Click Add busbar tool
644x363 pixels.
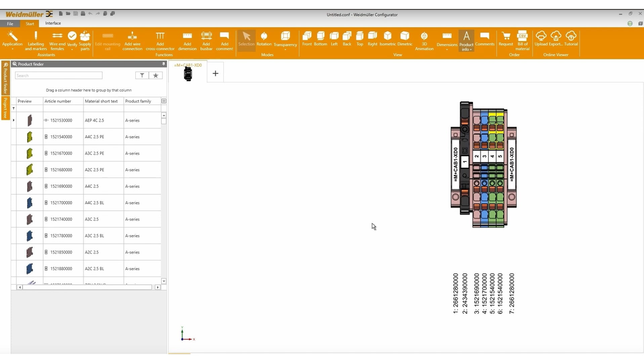point(206,40)
